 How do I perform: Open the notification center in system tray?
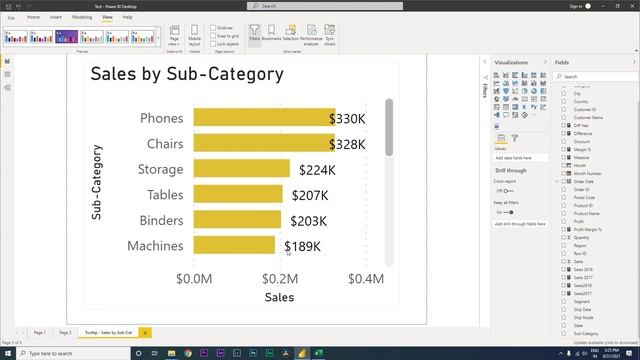point(629,353)
